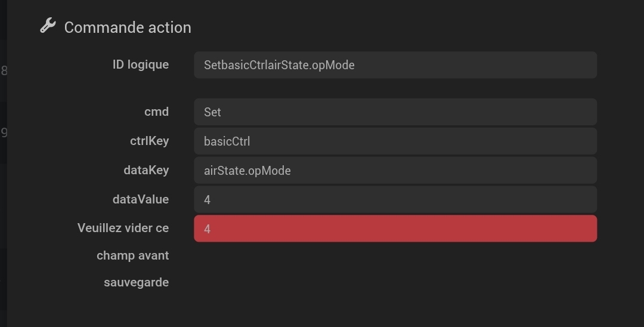Click the dataValue label

[141, 199]
